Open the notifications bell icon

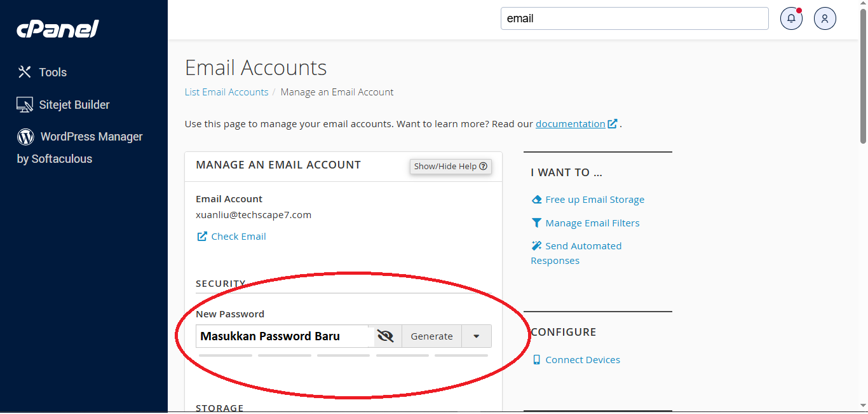pyautogui.click(x=791, y=18)
